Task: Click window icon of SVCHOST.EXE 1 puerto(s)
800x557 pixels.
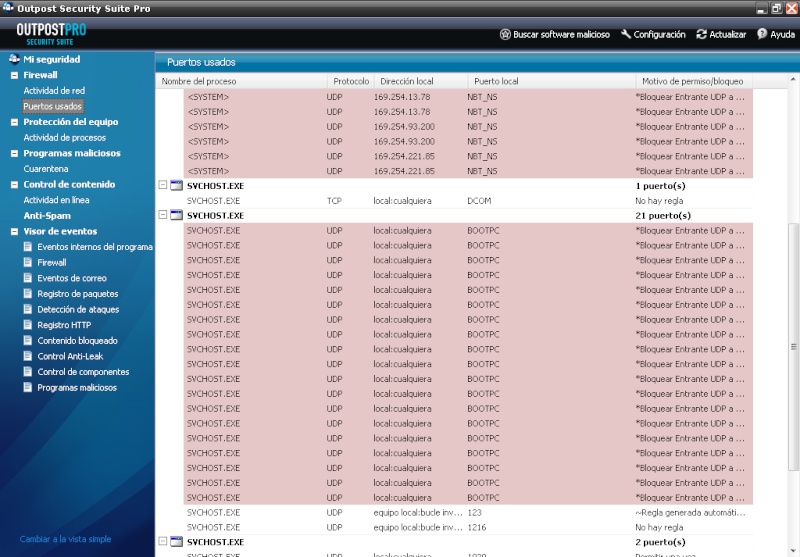Action: (177, 186)
